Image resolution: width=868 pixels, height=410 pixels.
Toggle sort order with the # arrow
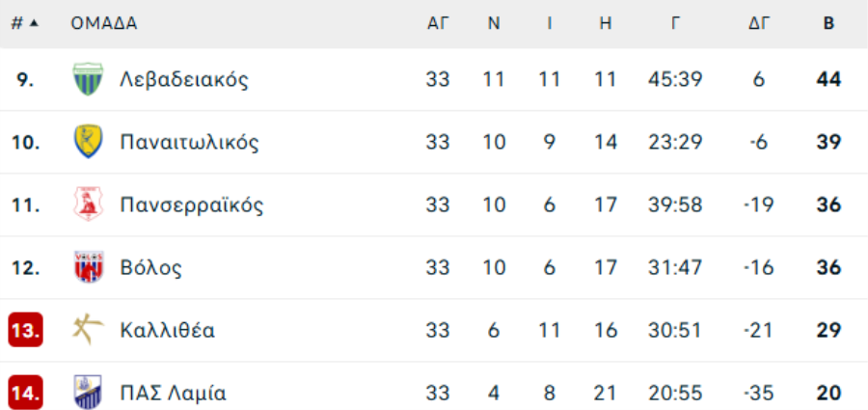(34, 23)
